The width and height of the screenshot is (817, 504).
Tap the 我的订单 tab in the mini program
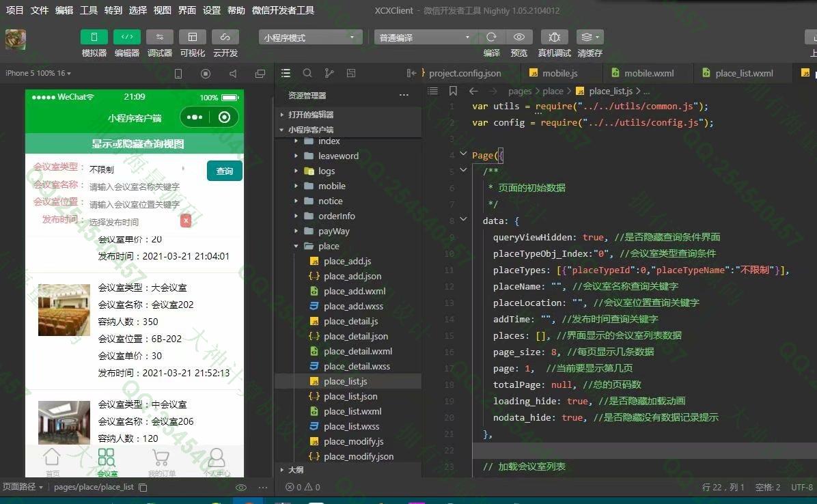pos(161,462)
